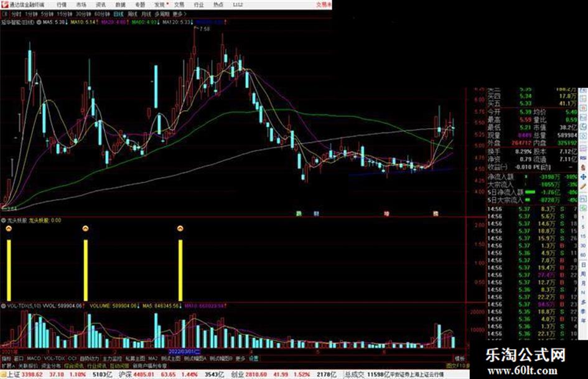Viewport: 588px width, 379px height.
Task: Open the 发现 menu
Action: click(160, 4)
